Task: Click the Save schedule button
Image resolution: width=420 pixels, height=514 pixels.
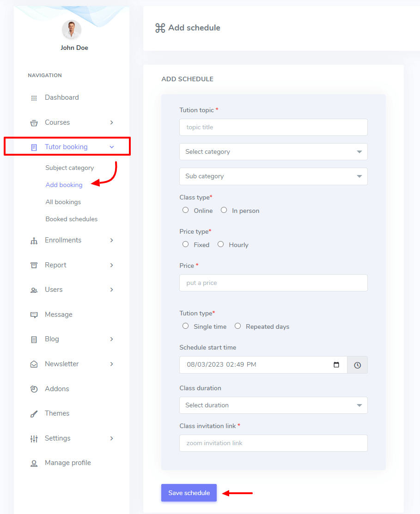Action: (189, 493)
